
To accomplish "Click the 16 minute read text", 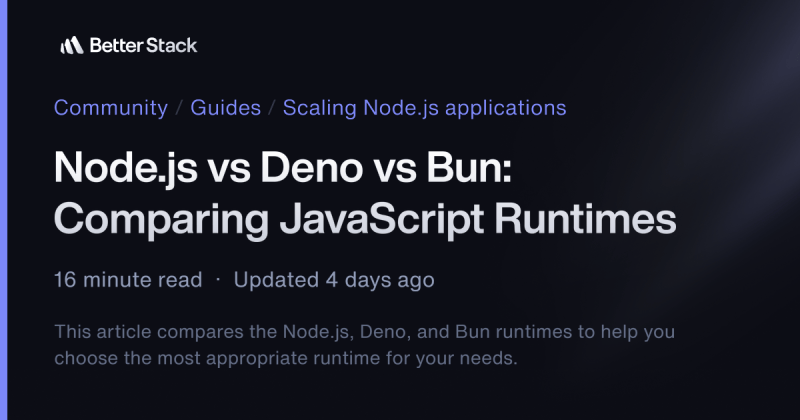I will 128,280.
